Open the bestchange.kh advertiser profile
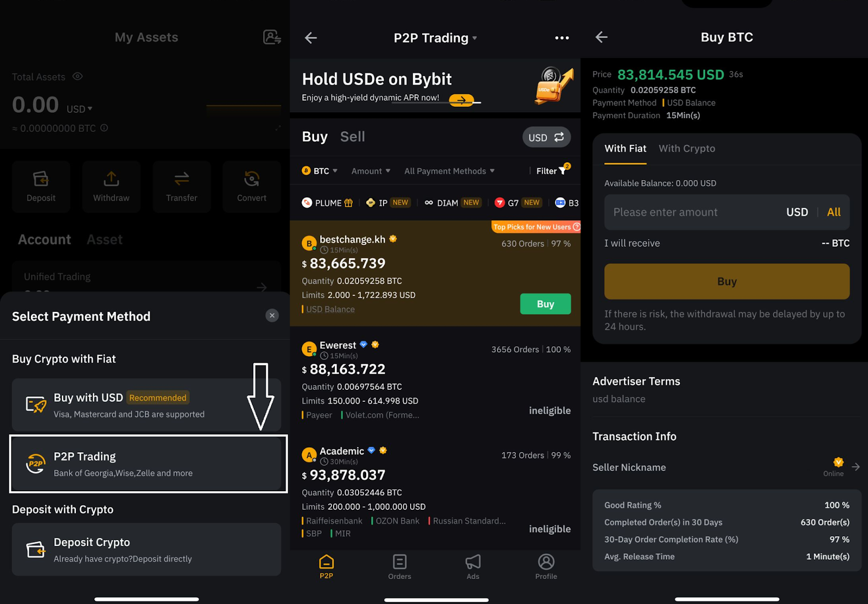Screen dimensions: 868x604 point(353,239)
